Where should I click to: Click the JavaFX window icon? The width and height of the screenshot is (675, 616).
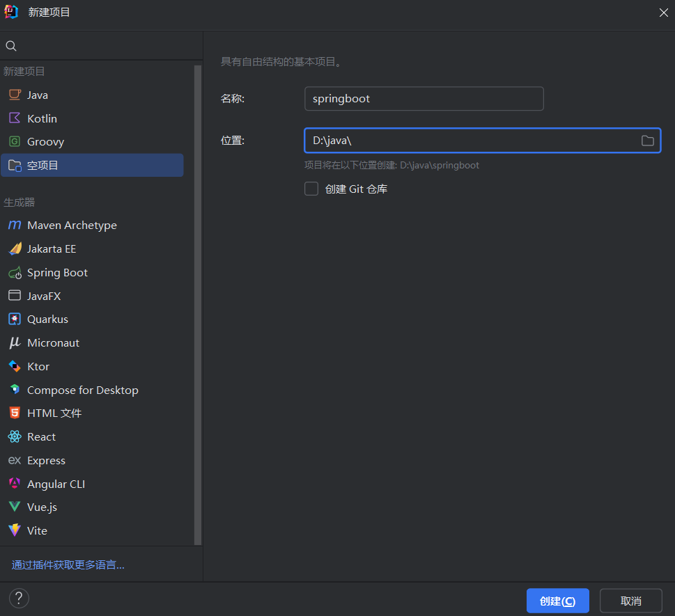[15, 296]
